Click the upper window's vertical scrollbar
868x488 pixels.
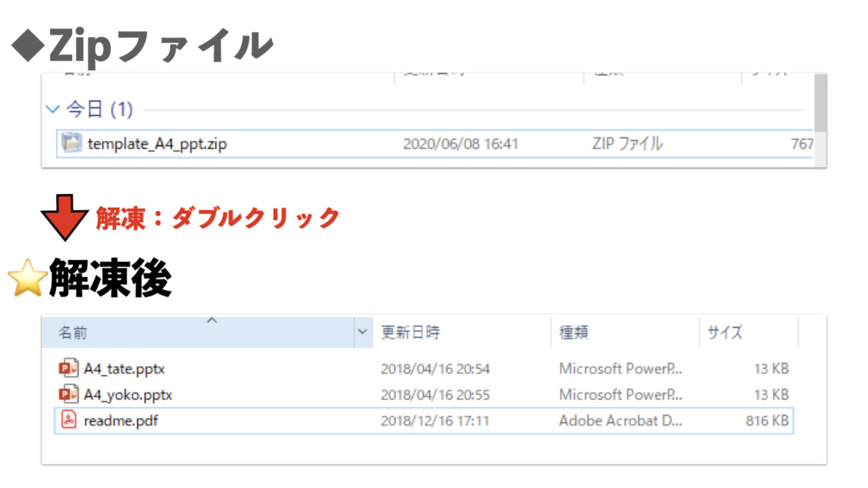821,103
